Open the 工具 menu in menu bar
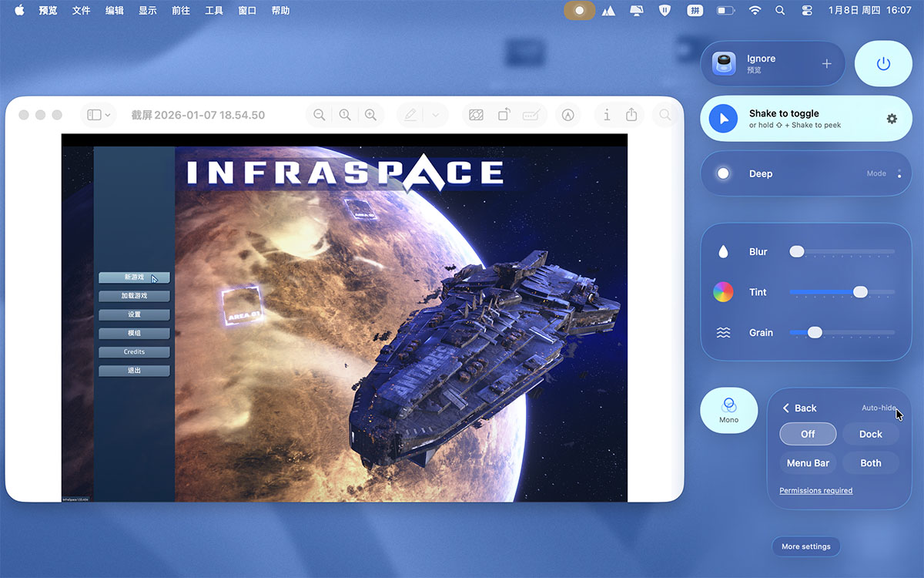924x578 pixels. tap(214, 11)
